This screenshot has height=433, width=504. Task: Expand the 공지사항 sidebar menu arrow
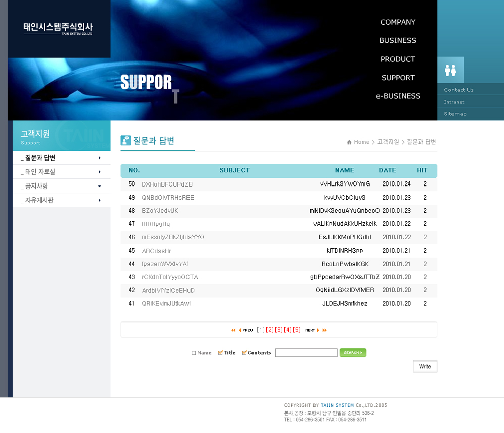99,186
